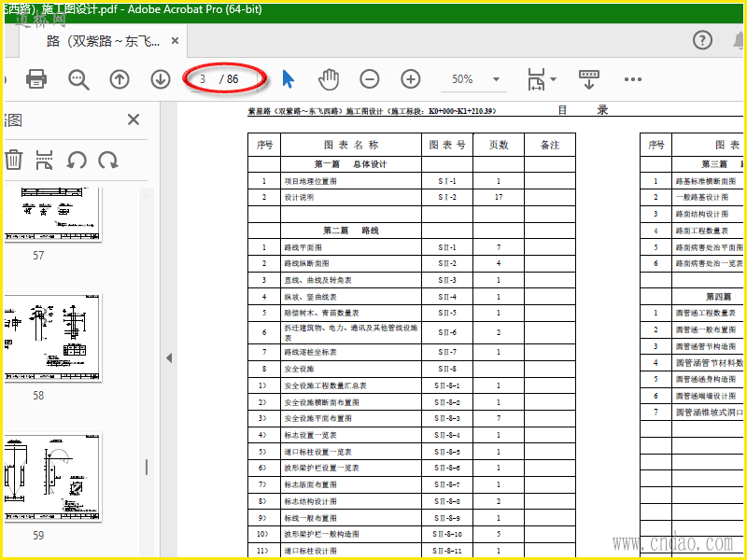Open the Find text magnifier tool
Image resolution: width=747 pixels, height=560 pixels.
(78, 79)
